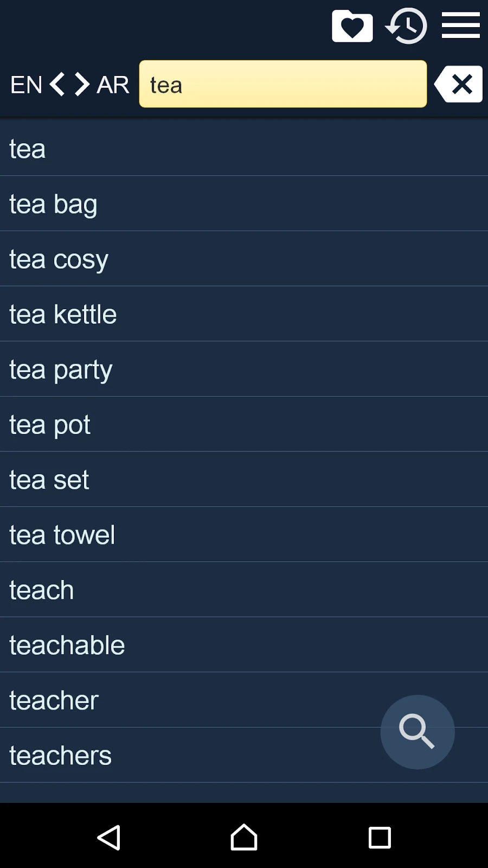The height and width of the screenshot is (868, 488).
Task: Focus the search field containing 'tea'
Action: pos(282,84)
